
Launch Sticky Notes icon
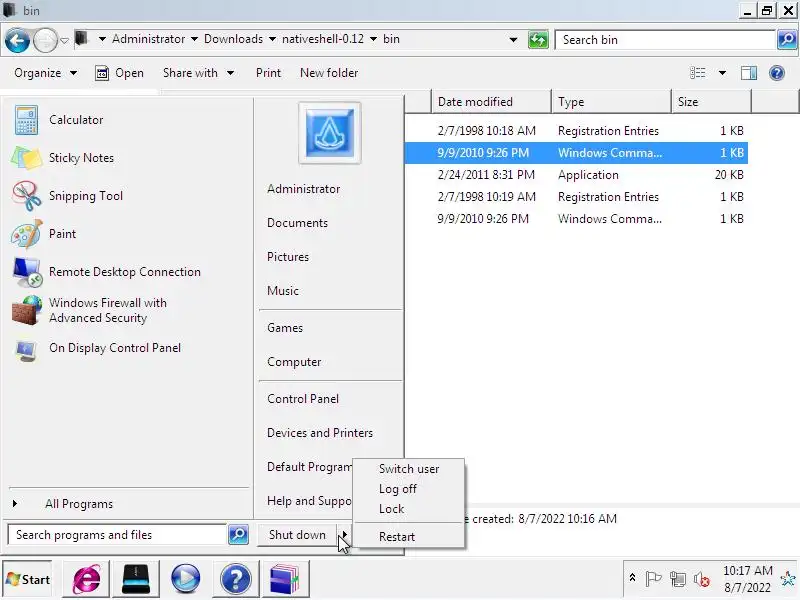point(26,158)
